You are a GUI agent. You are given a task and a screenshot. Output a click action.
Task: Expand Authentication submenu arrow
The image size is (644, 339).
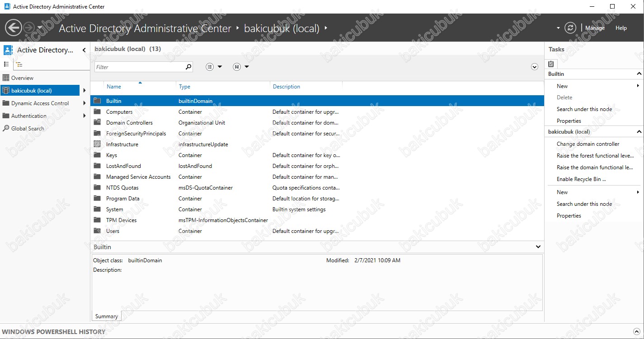pos(85,116)
